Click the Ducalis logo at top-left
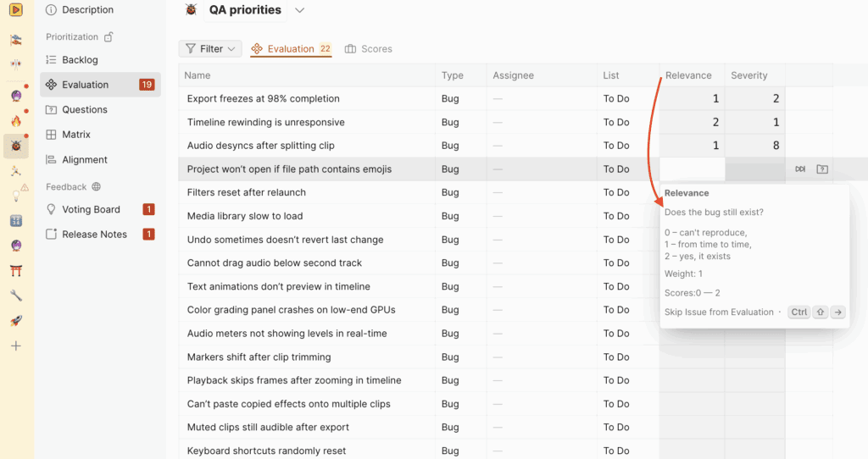Screen dimensions: 868x459 click(x=15, y=10)
